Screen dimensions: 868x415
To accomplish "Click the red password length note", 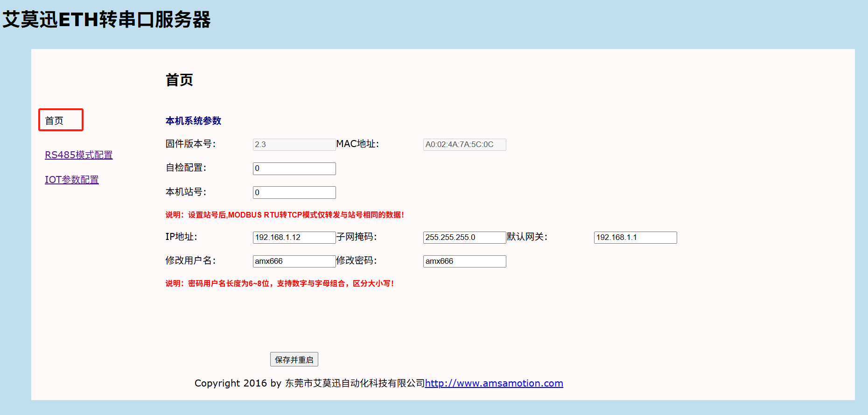I will tap(280, 283).
